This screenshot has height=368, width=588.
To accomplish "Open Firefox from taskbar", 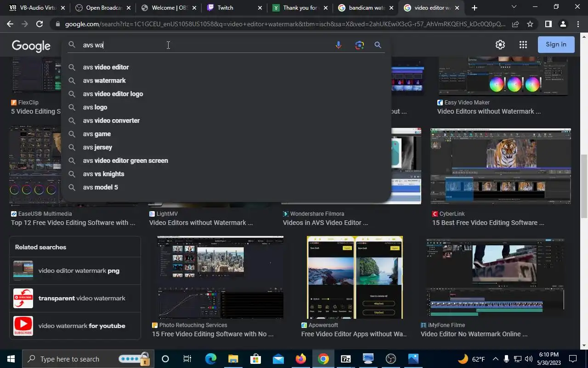I will click(301, 359).
